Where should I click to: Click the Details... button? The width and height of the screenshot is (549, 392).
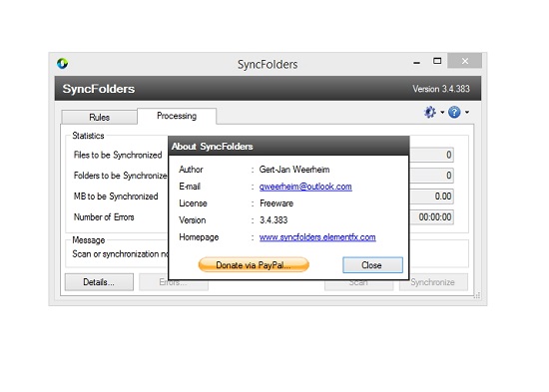[99, 282]
